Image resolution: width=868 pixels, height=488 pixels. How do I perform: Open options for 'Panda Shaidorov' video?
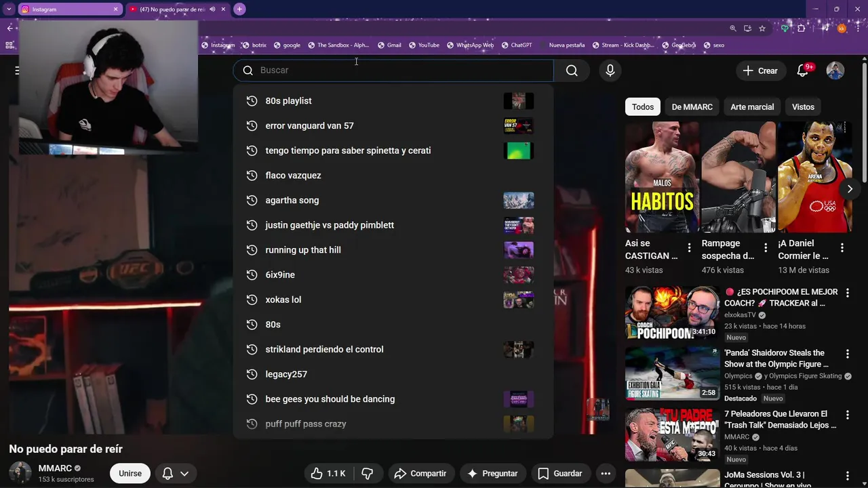847,354
